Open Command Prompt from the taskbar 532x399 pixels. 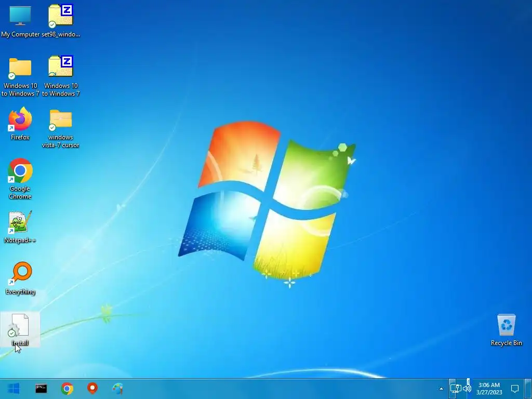pyautogui.click(x=41, y=389)
